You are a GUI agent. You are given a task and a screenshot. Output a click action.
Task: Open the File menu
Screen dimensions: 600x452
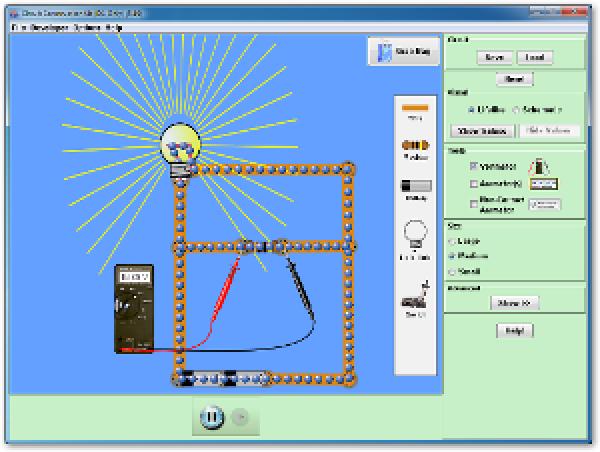pyautogui.click(x=19, y=28)
